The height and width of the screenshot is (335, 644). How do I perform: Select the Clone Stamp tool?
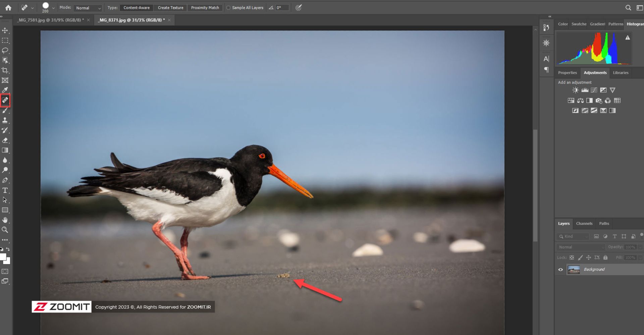(5, 120)
